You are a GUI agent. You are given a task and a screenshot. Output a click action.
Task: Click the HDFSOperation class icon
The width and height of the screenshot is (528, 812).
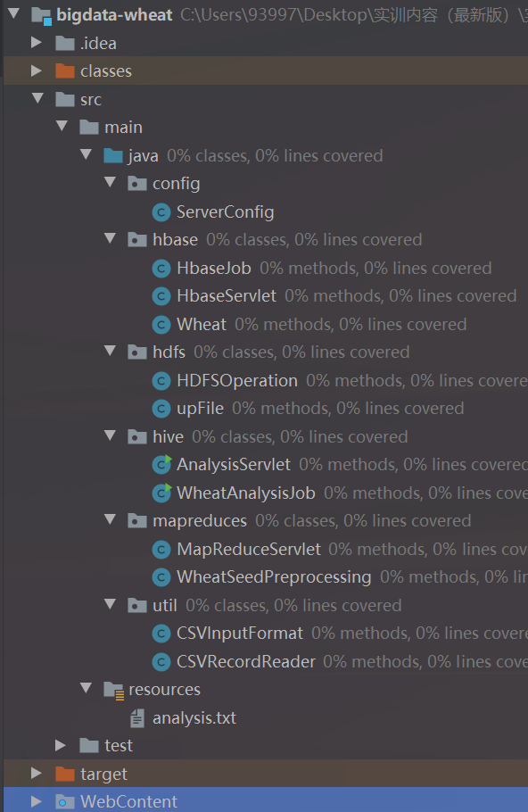coord(161,381)
